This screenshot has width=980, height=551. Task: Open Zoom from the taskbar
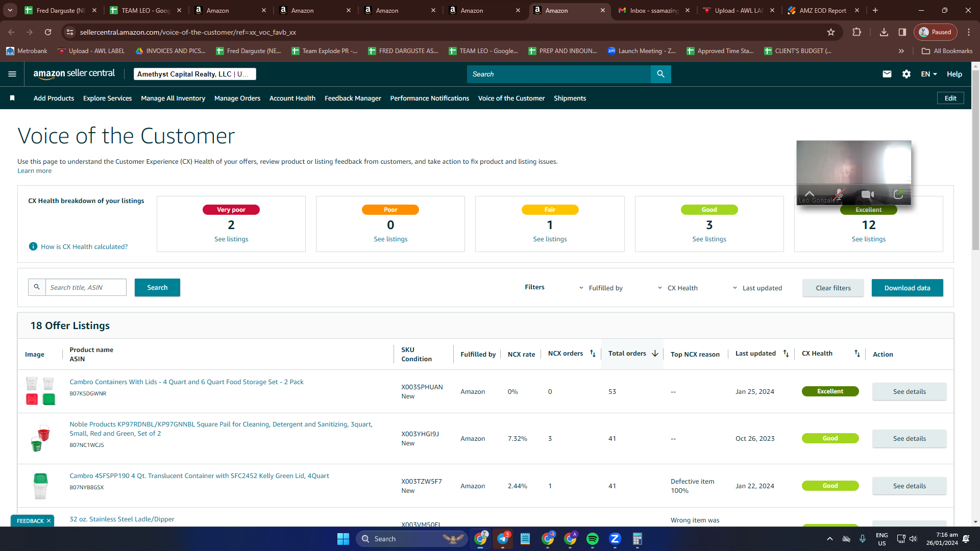point(615,539)
